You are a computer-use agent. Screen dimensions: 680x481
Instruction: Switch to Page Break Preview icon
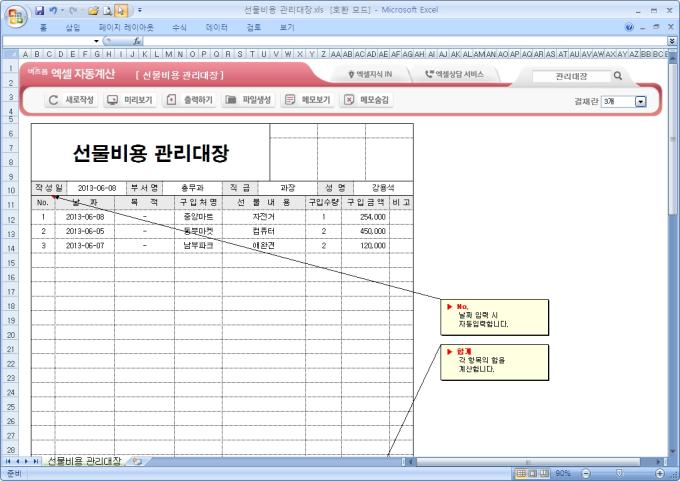[544, 473]
